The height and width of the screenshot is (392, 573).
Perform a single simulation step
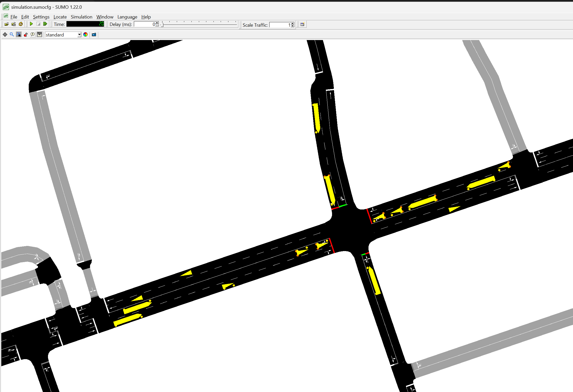pyautogui.click(x=45, y=24)
